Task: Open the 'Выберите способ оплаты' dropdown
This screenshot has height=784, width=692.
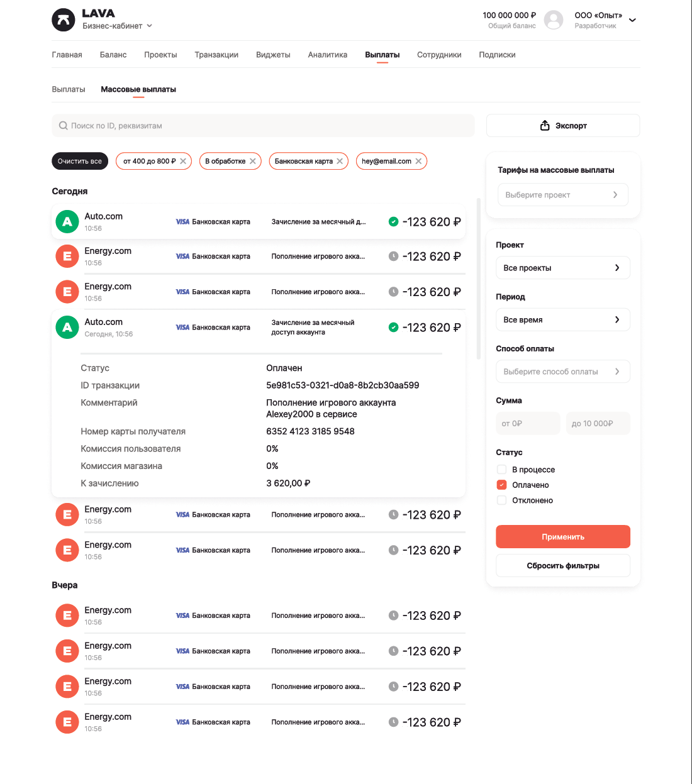Action: [x=562, y=372]
